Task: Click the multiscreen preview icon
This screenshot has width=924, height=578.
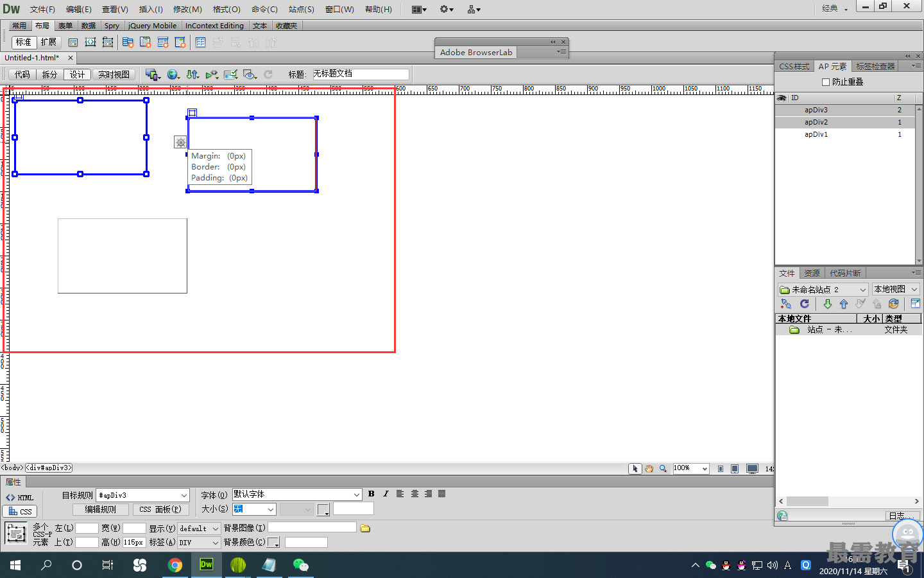Action: (153, 74)
